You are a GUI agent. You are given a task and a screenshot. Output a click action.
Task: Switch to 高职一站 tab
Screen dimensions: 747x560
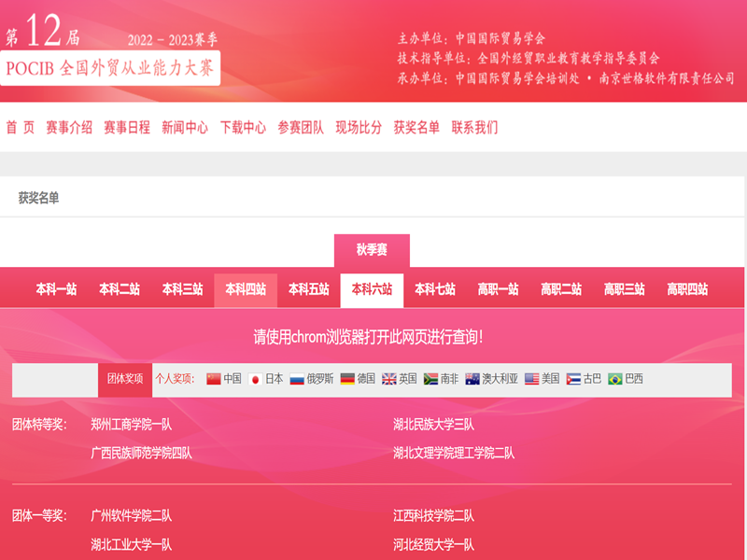point(499,289)
